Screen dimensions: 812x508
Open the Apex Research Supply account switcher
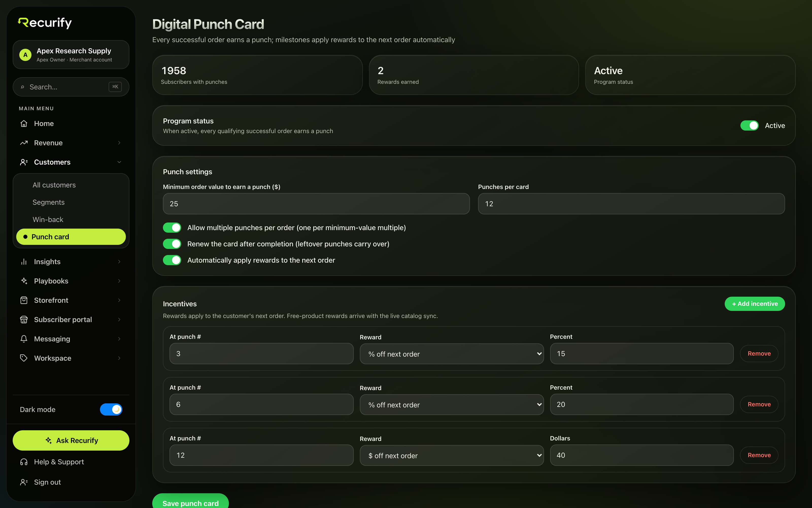pos(71,55)
